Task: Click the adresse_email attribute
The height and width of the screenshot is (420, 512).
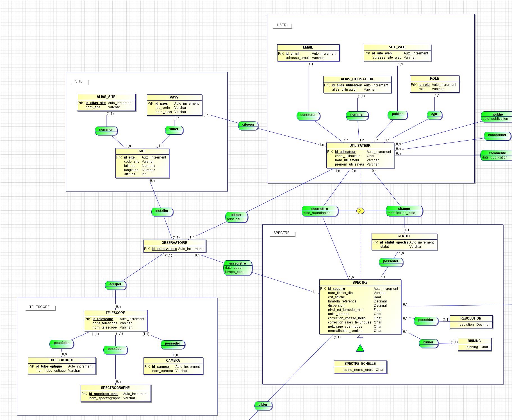Action: point(298,58)
